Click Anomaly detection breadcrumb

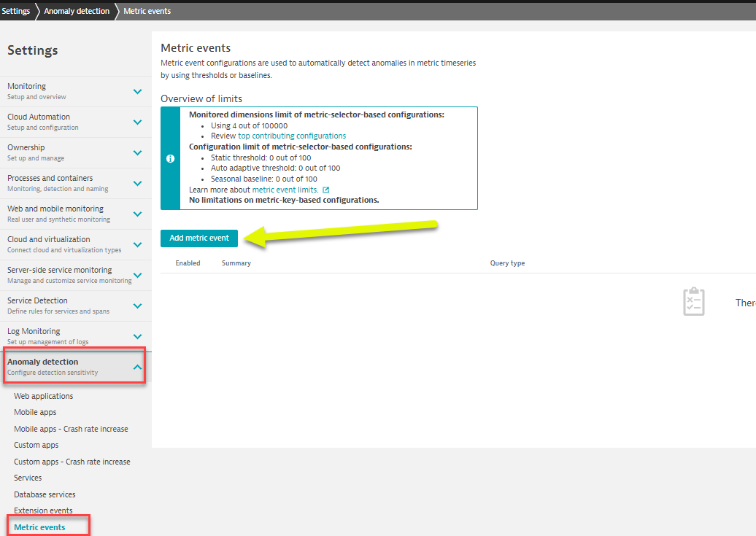pyautogui.click(x=77, y=11)
